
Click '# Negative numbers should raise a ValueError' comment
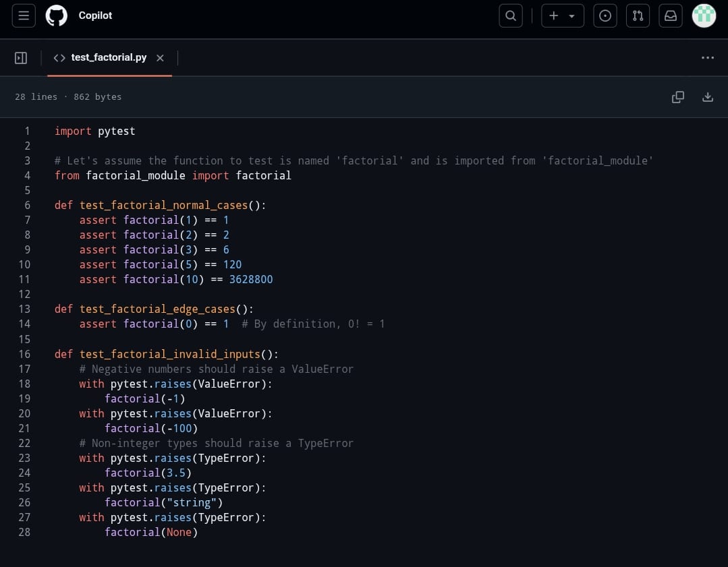click(x=217, y=369)
